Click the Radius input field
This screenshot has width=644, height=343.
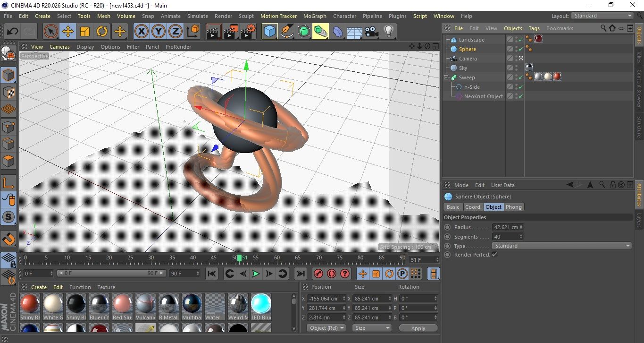505,227
